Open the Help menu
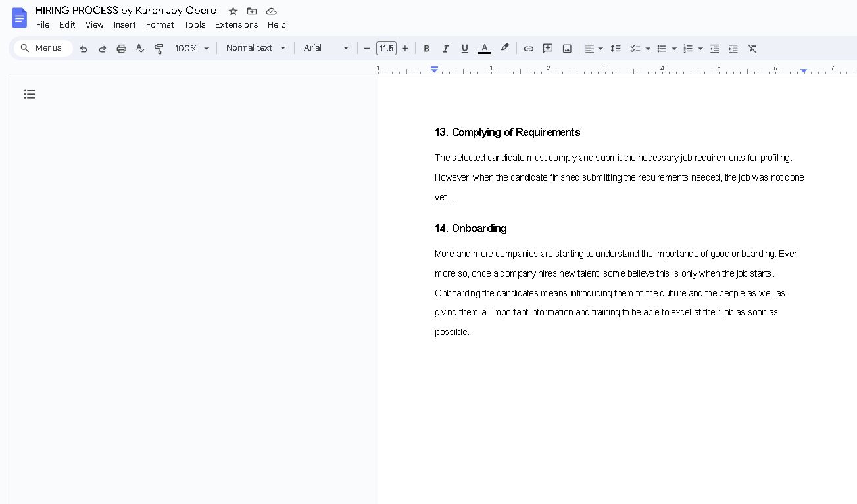The width and height of the screenshot is (857, 504). click(277, 25)
